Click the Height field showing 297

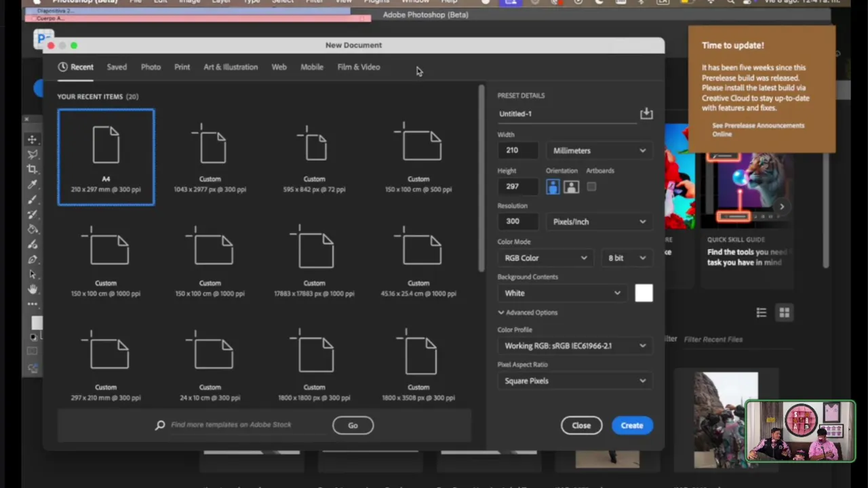pos(518,186)
